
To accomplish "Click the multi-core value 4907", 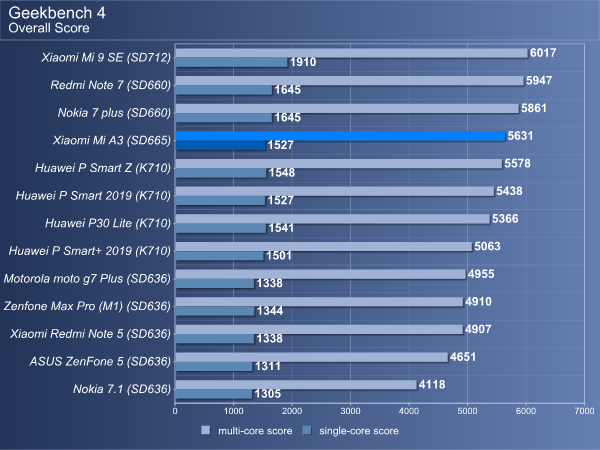I will click(x=478, y=329).
